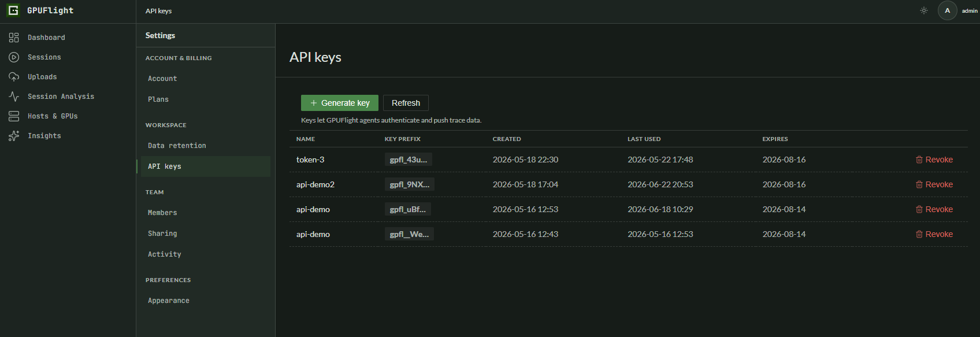This screenshot has width=980, height=337.
Task: Revoke key with prefix gpfl_We
Action: point(934,234)
